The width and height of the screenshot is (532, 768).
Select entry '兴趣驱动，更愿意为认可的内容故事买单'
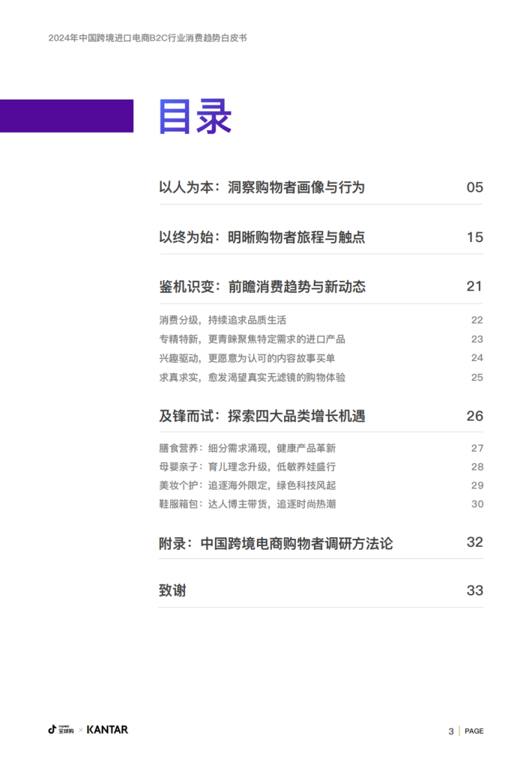(247, 358)
